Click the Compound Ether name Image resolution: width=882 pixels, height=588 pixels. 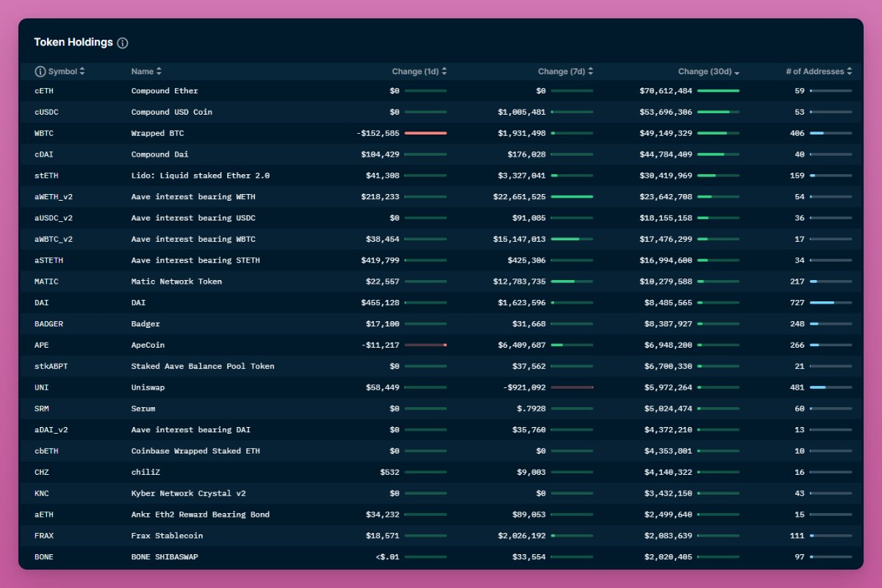[165, 91]
